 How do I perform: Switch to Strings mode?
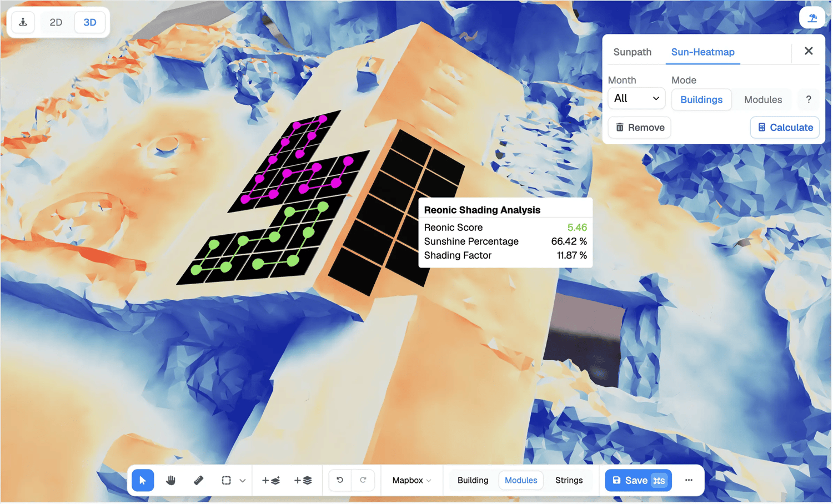(569, 480)
